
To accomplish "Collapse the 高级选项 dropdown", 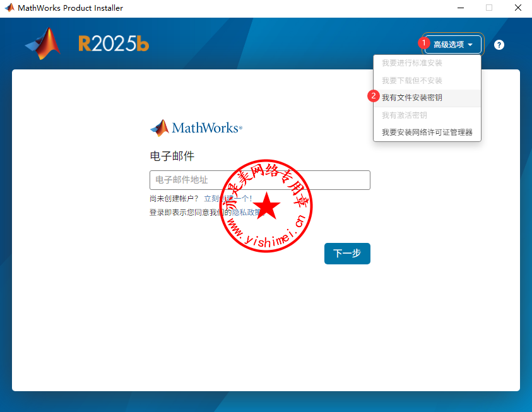I will [x=453, y=45].
